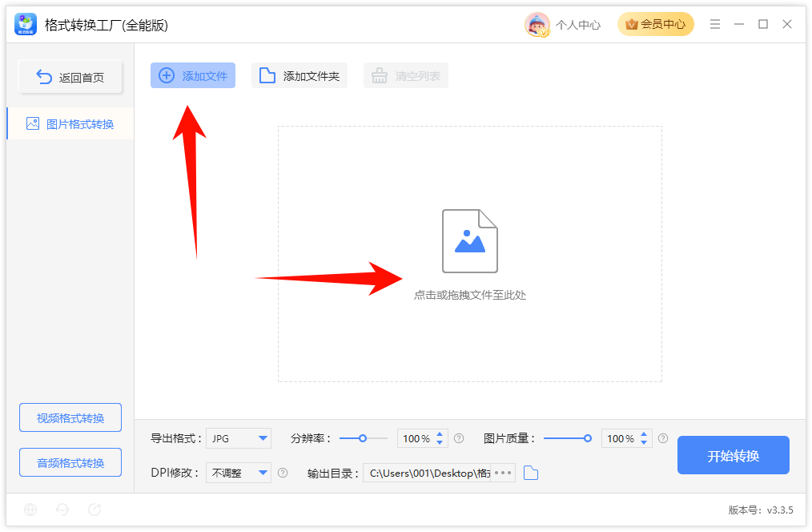Click the image file icon in drop area
The height and width of the screenshot is (532, 812).
[x=470, y=241]
